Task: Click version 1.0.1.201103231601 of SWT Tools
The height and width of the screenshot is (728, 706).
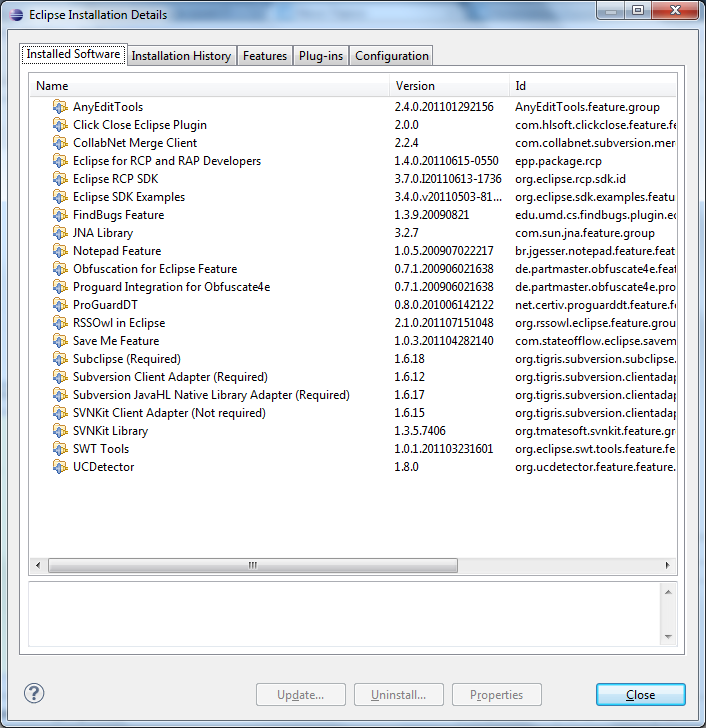Action: [444, 448]
